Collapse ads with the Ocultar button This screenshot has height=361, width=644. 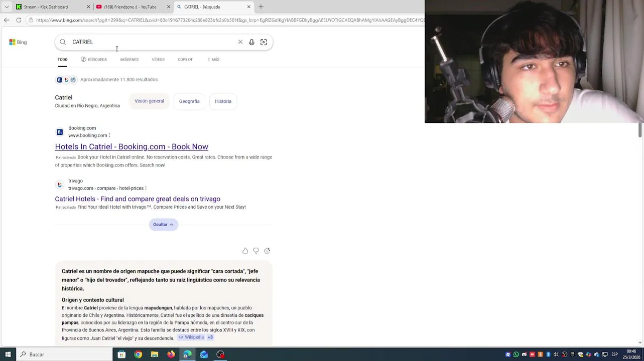164,225
